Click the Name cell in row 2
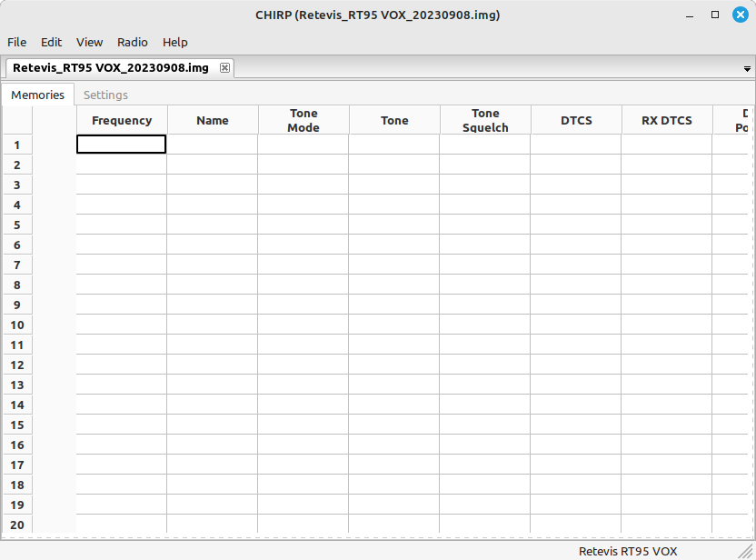The width and height of the screenshot is (756, 560). click(212, 165)
